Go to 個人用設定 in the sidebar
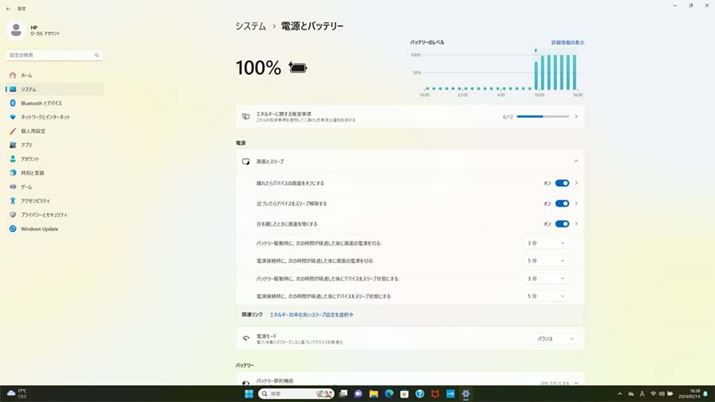 coord(33,131)
